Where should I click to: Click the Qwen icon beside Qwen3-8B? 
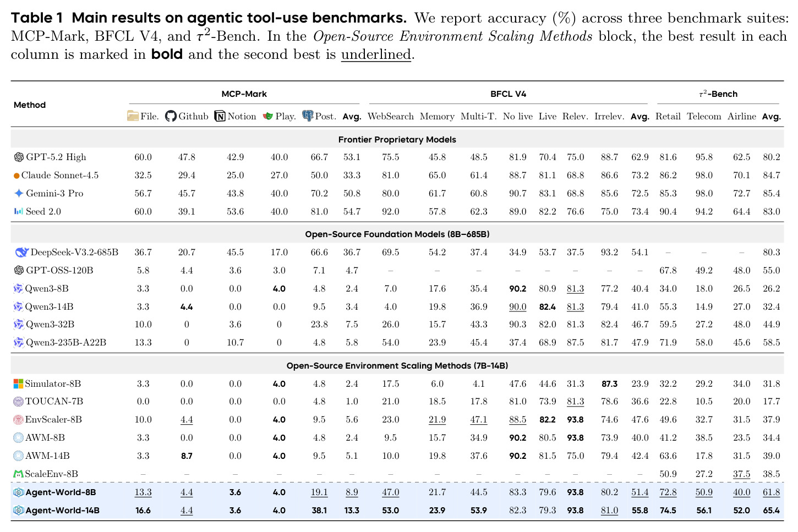[x=18, y=289]
